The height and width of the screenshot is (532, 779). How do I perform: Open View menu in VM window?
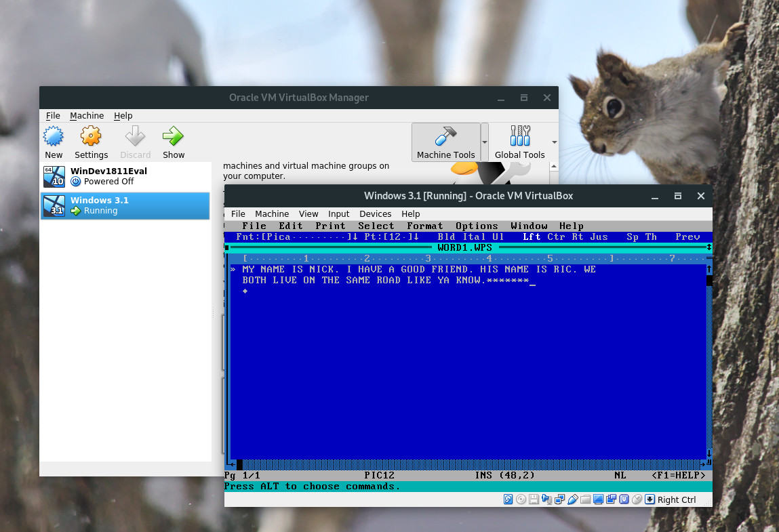[x=308, y=214]
